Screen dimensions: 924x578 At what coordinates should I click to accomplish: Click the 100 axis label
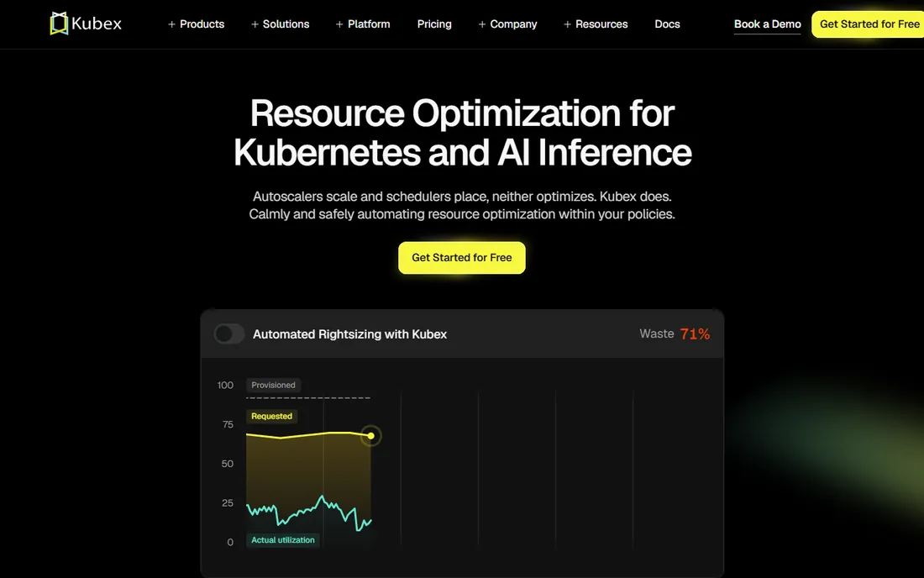(x=225, y=386)
